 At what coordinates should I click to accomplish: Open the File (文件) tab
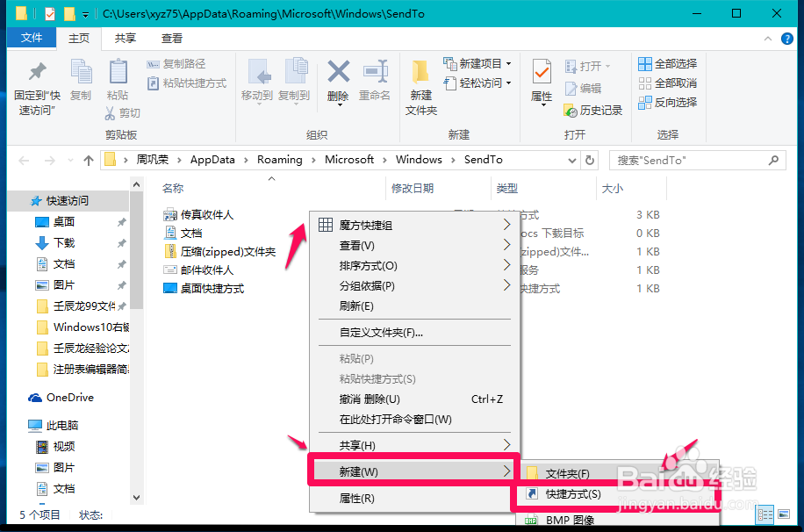32,38
